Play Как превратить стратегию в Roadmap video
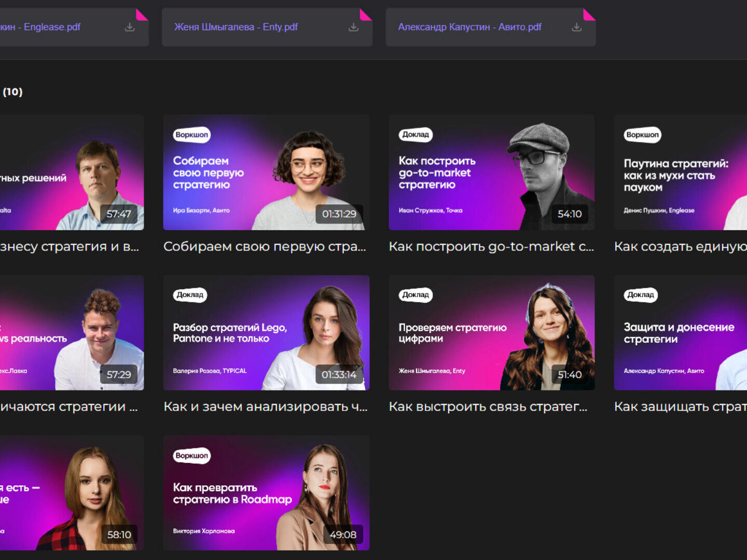The width and height of the screenshot is (747, 560). pos(266,493)
